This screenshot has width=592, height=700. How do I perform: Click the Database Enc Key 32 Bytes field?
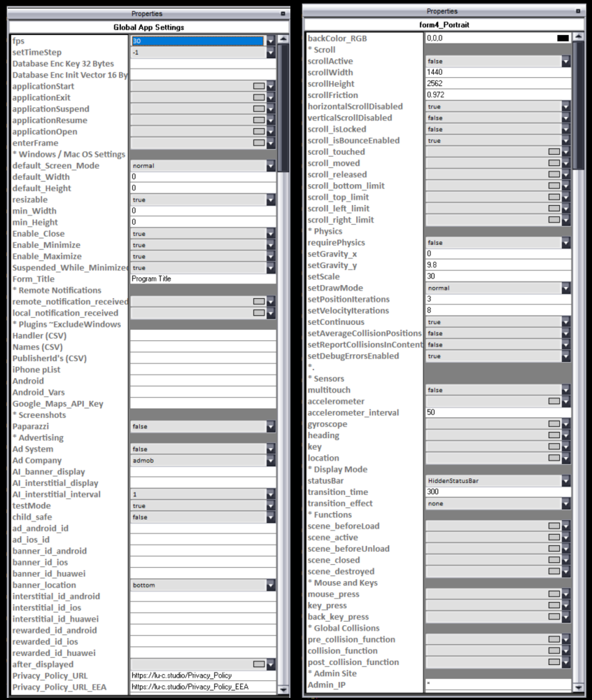pyautogui.click(x=203, y=64)
